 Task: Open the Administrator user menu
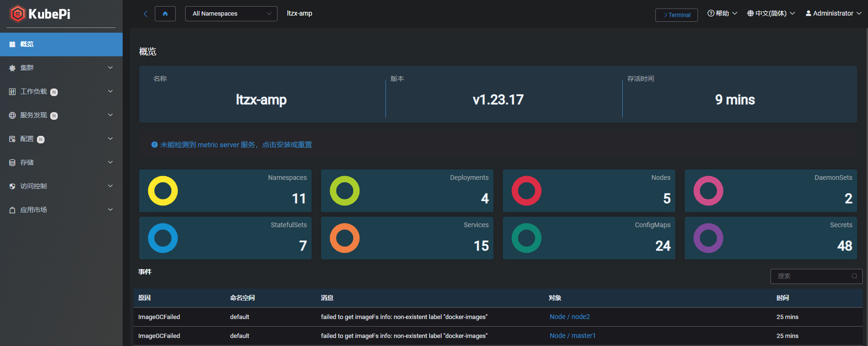[x=833, y=13]
